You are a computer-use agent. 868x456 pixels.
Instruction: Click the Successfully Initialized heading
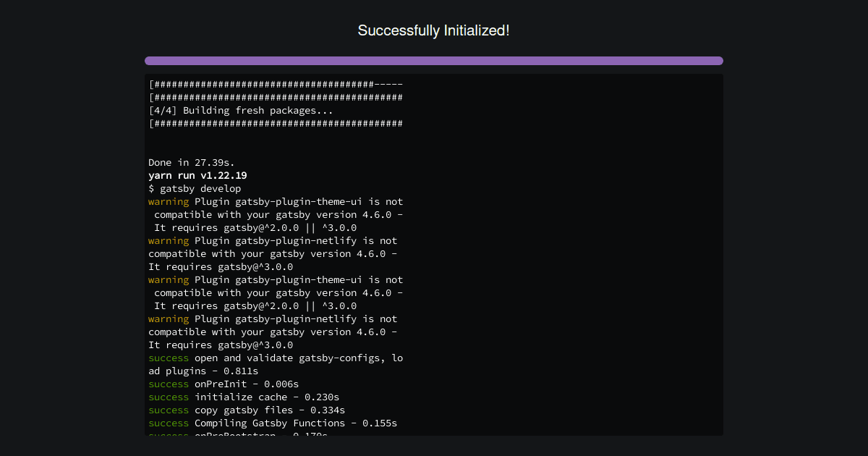pyautogui.click(x=433, y=30)
